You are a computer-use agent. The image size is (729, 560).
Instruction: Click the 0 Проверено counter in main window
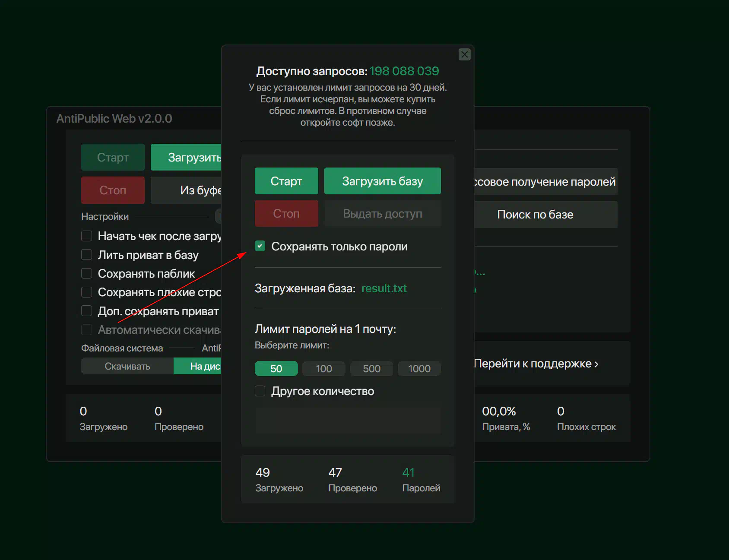coord(179,418)
